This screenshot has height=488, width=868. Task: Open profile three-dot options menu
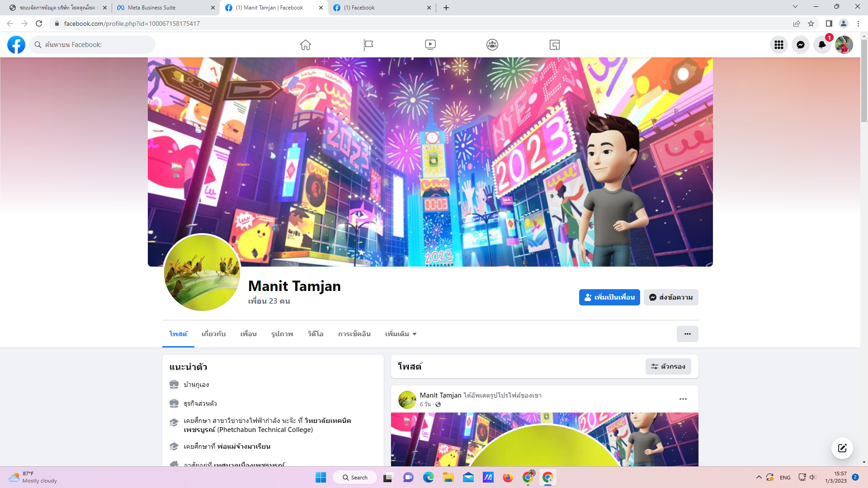[687, 334]
